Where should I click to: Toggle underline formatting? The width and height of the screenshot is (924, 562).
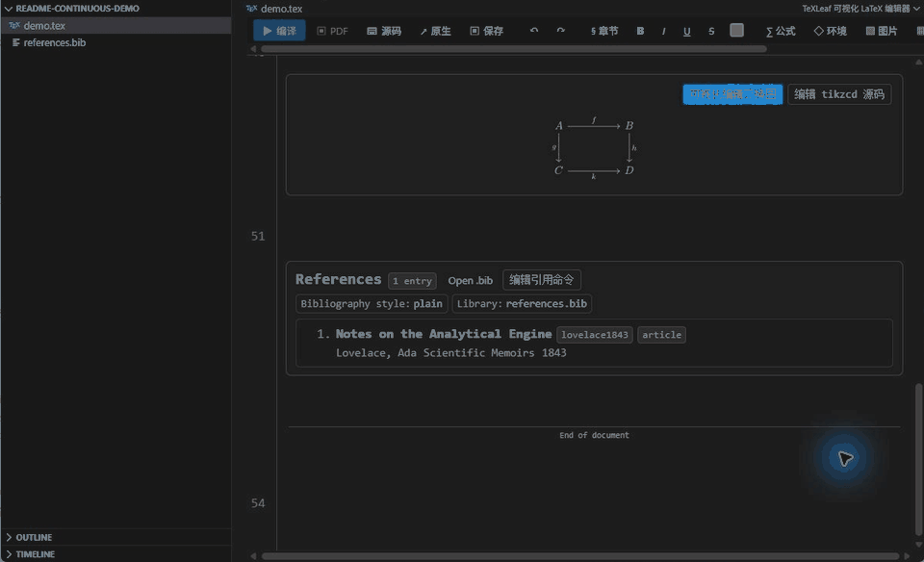click(x=686, y=31)
